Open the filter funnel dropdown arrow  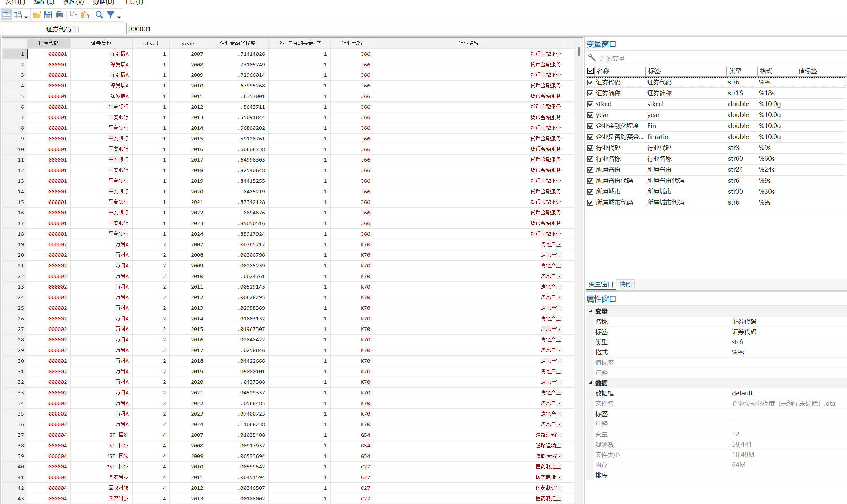tap(119, 17)
